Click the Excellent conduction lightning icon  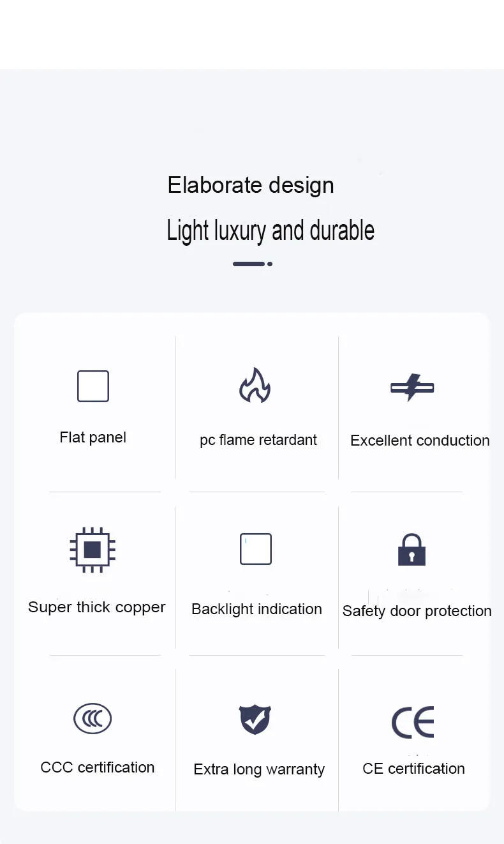[x=412, y=388]
